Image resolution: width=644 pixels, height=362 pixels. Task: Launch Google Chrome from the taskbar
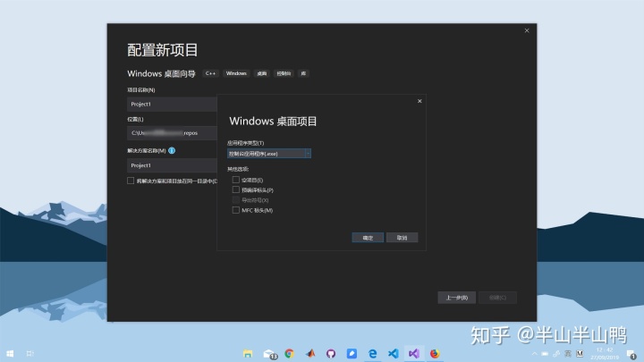tap(289, 353)
